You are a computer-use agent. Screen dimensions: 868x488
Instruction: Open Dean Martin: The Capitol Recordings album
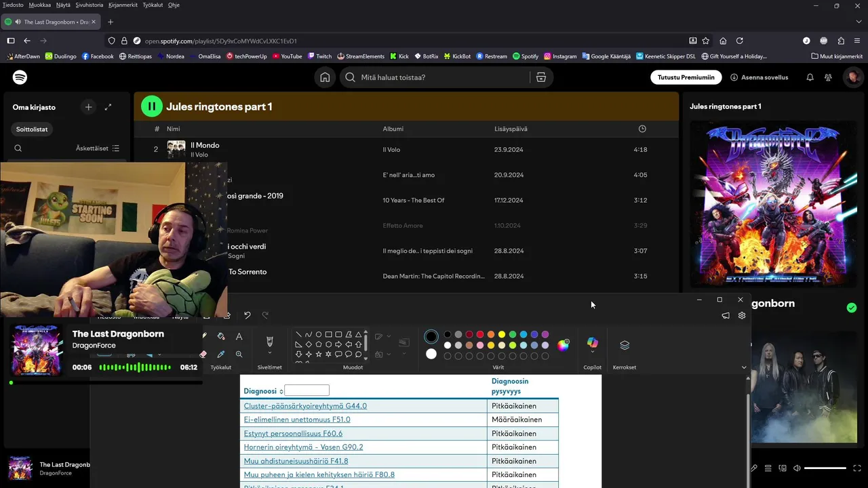434,277
